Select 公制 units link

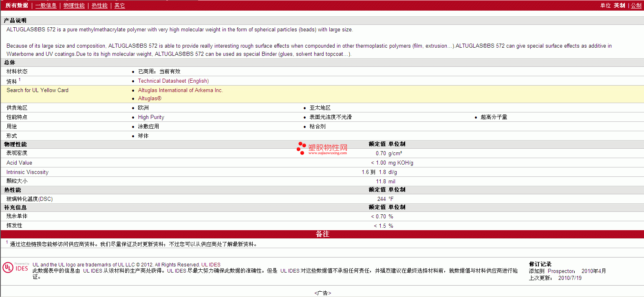pyautogui.click(x=636, y=5)
